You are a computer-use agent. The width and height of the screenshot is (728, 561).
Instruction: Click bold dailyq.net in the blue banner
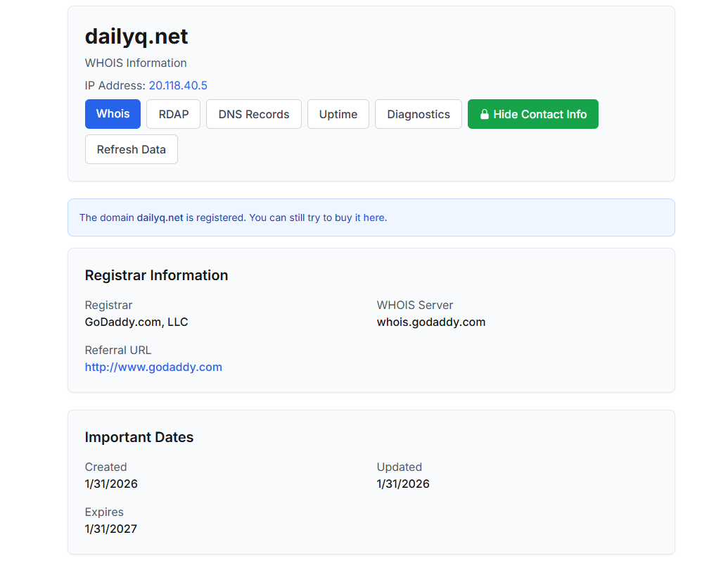point(160,218)
